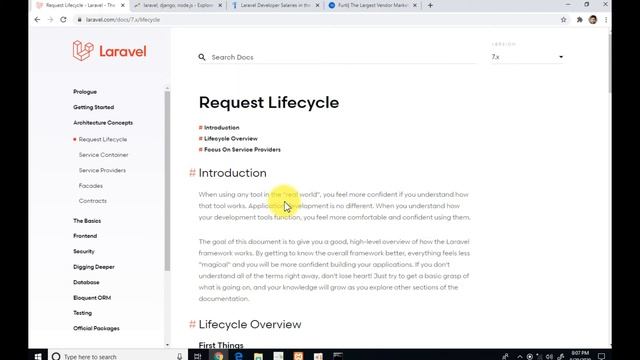Expand Prologue sidebar section

click(85, 92)
